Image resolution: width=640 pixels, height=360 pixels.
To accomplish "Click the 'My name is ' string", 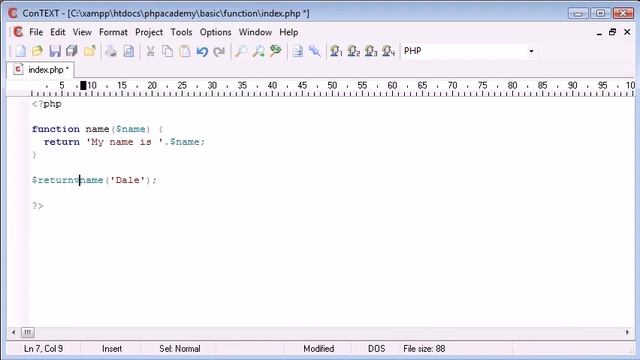I will click(x=125, y=142).
